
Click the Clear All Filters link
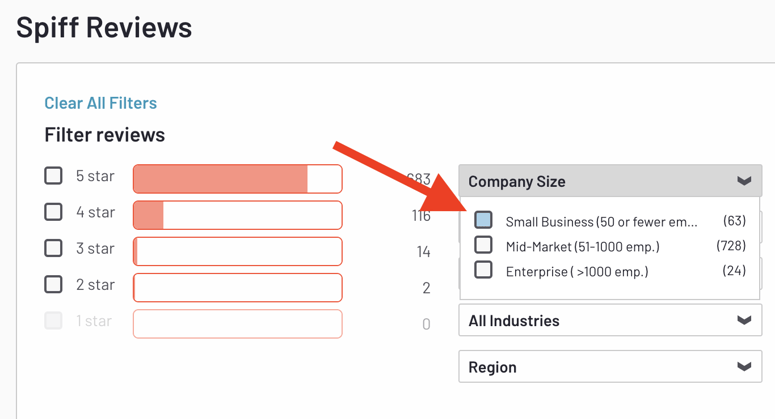pyautogui.click(x=100, y=103)
